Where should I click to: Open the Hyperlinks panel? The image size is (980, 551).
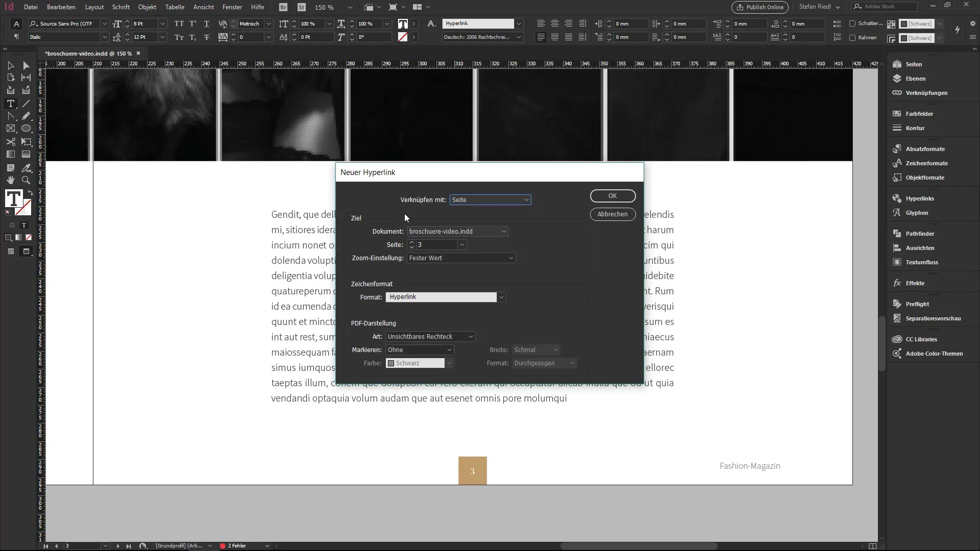(x=920, y=198)
